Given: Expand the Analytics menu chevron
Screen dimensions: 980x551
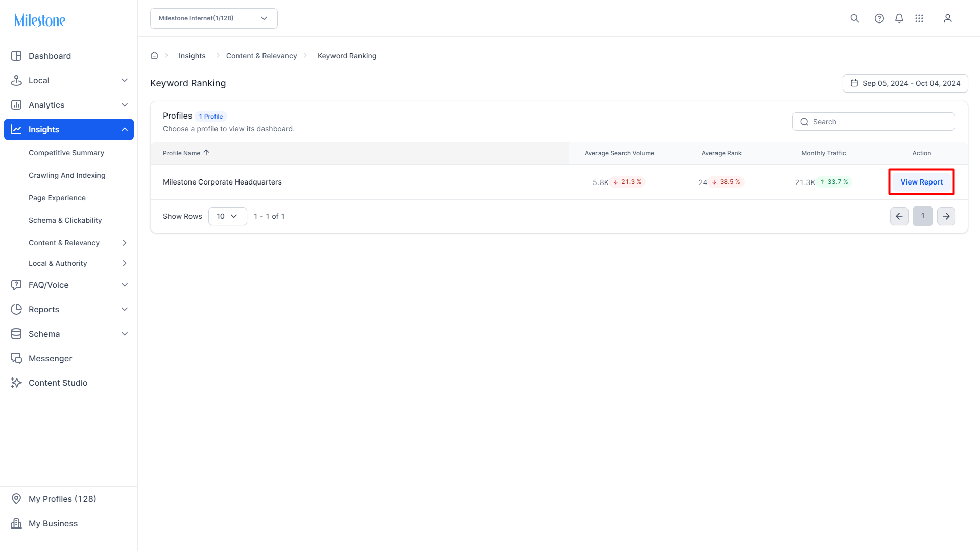Looking at the screenshot, I should coord(125,105).
